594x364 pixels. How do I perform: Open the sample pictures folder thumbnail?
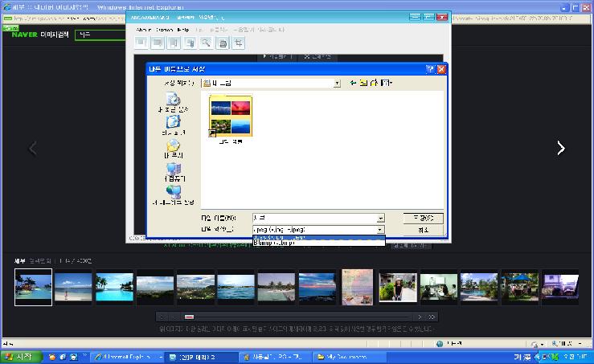pyautogui.click(x=230, y=117)
